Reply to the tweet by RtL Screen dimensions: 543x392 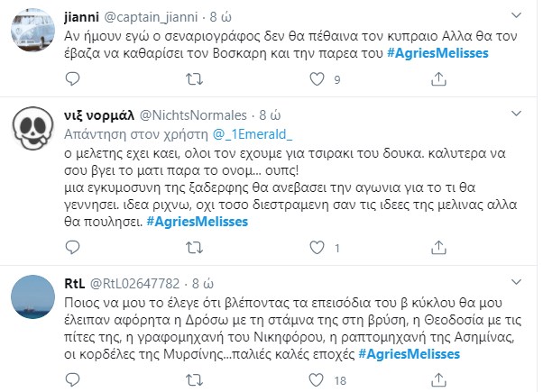tap(91, 381)
